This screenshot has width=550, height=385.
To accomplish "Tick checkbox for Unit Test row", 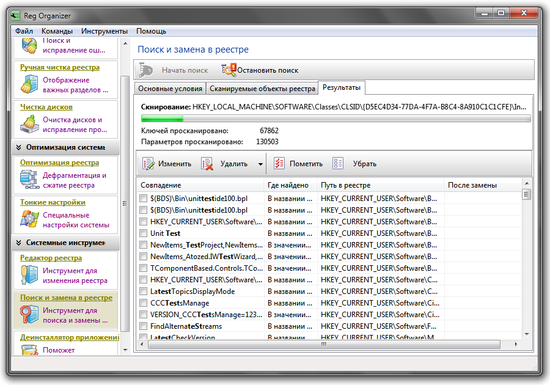I will (x=143, y=233).
